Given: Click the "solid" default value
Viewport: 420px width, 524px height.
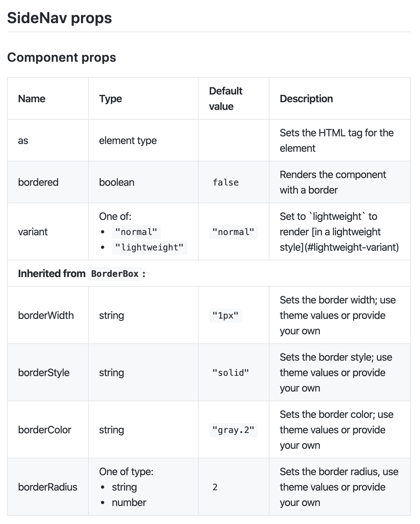Looking at the screenshot, I should coord(231,373).
